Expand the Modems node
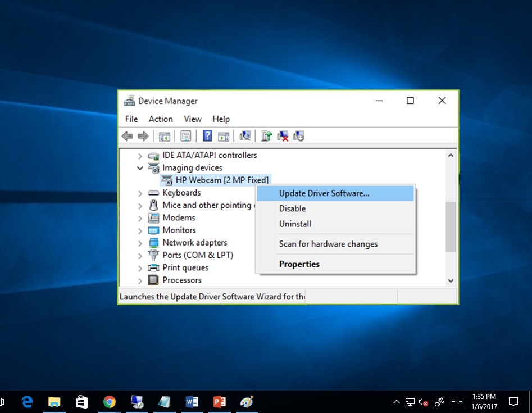Viewport: 532px width, 413px height. [140, 219]
